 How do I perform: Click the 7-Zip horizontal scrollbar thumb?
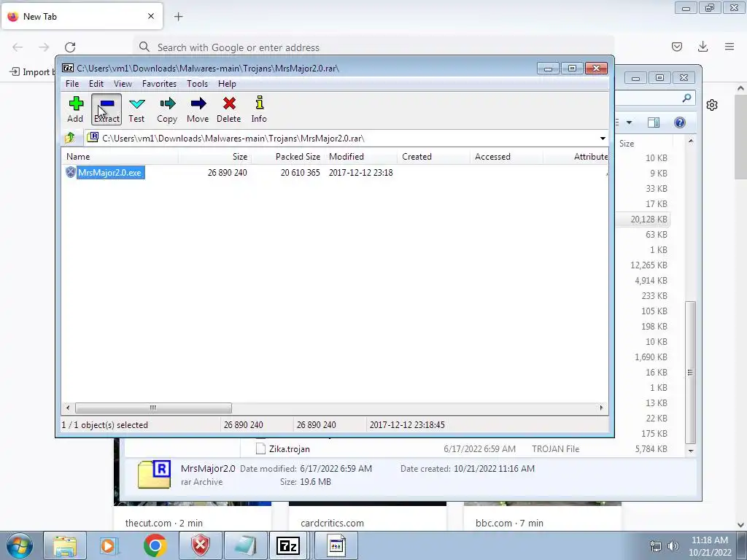tap(153, 408)
